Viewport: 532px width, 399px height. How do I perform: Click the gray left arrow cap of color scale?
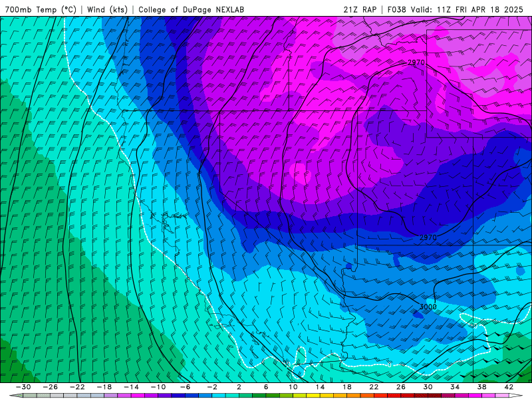point(16,396)
